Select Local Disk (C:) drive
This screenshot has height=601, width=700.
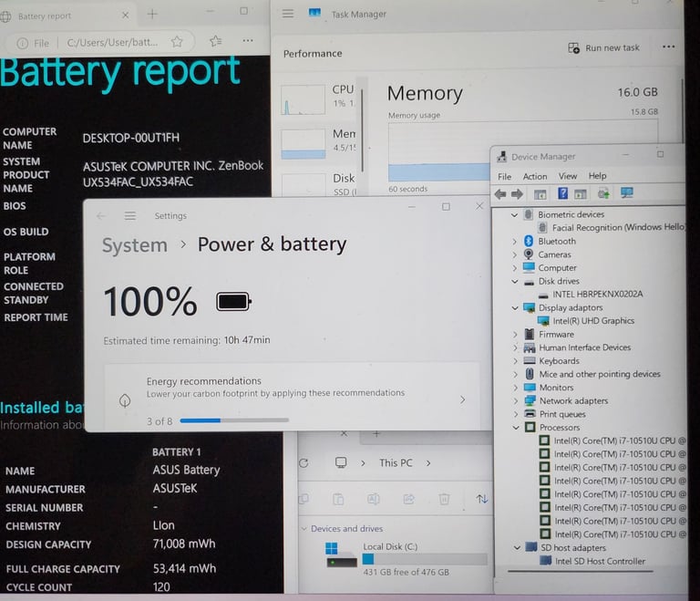pyautogui.click(x=406, y=558)
